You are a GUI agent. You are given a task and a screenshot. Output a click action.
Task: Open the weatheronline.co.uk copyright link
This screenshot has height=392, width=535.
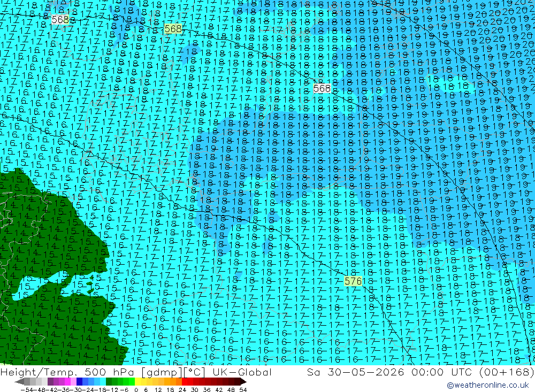tap(488, 385)
